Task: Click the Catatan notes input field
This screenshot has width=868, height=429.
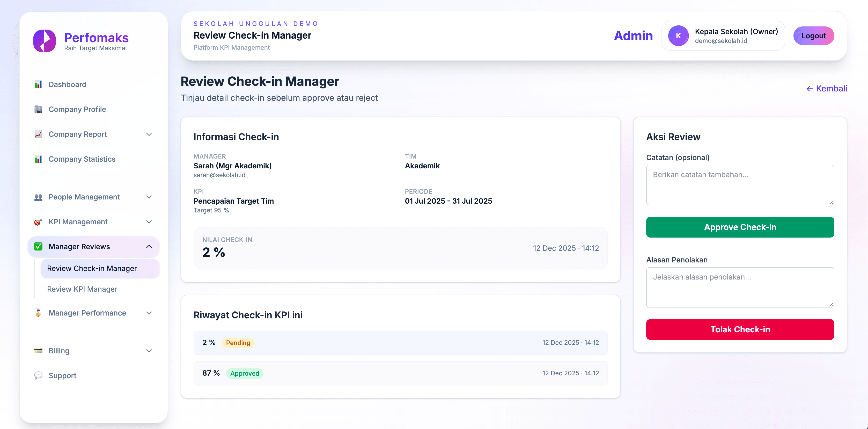Action: click(x=740, y=185)
